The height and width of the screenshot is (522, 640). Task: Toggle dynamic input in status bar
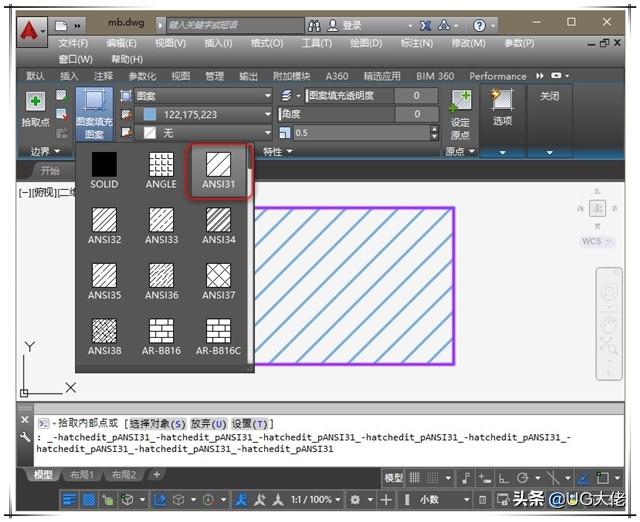point(484,478)
